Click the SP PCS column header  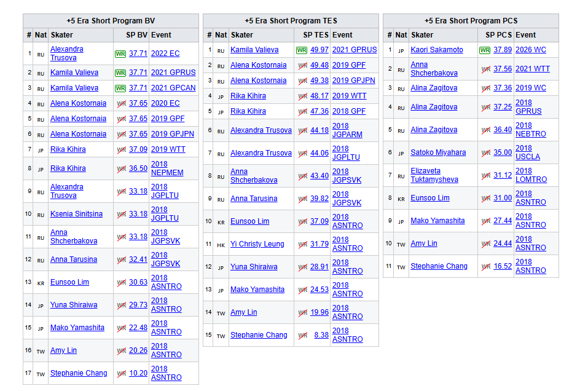pos(498,35)
